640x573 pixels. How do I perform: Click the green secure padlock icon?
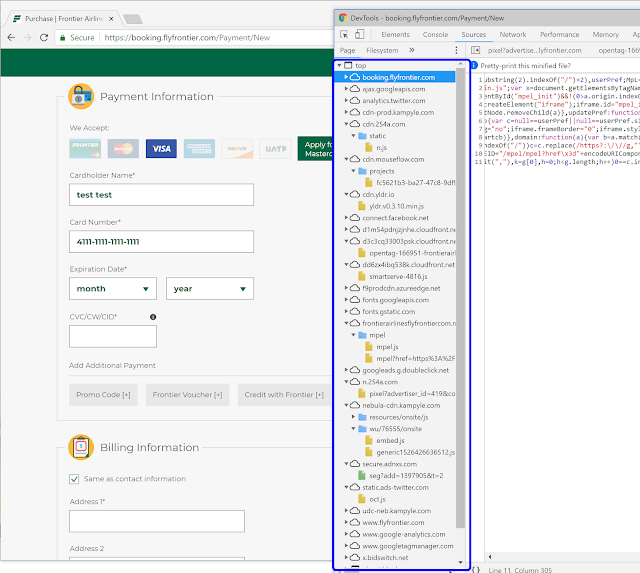click(62, 38)
